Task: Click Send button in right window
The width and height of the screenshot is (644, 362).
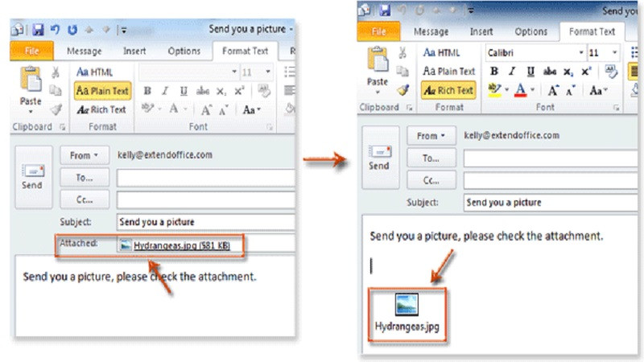Action: click(380, 158)
